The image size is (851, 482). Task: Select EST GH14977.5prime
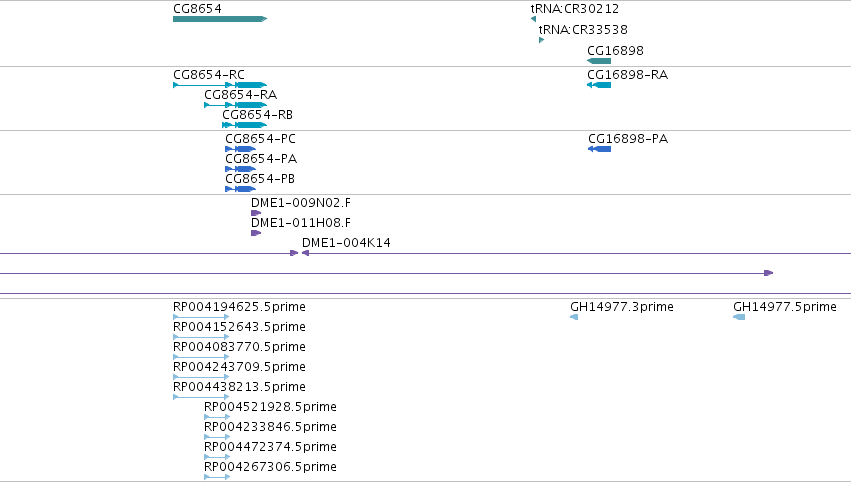click(x=785, y=307)
